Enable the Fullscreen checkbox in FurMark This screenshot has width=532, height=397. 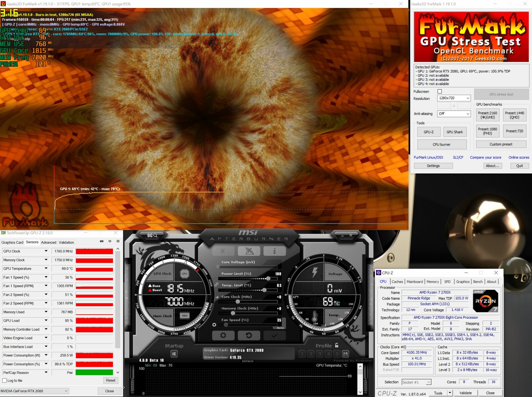tap(439, 91)
